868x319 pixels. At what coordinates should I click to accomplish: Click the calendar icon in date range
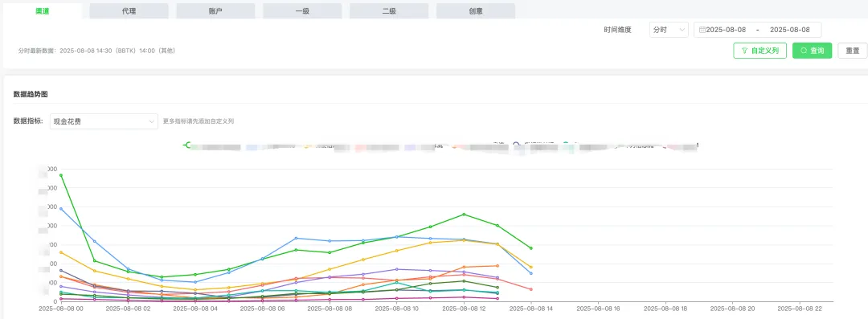point(702,30)
